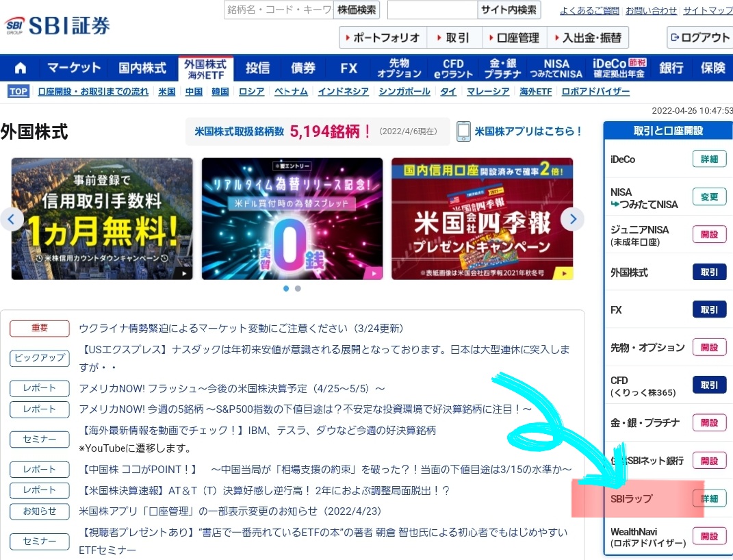Open the 取引 header menu
733x560 pixels.
[454, 38]
